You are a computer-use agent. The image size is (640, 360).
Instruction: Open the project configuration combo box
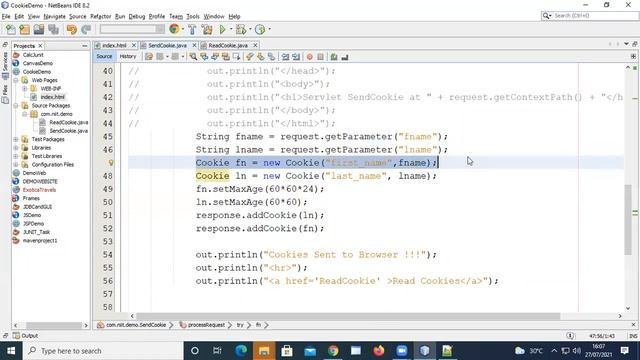click(132, 29)
